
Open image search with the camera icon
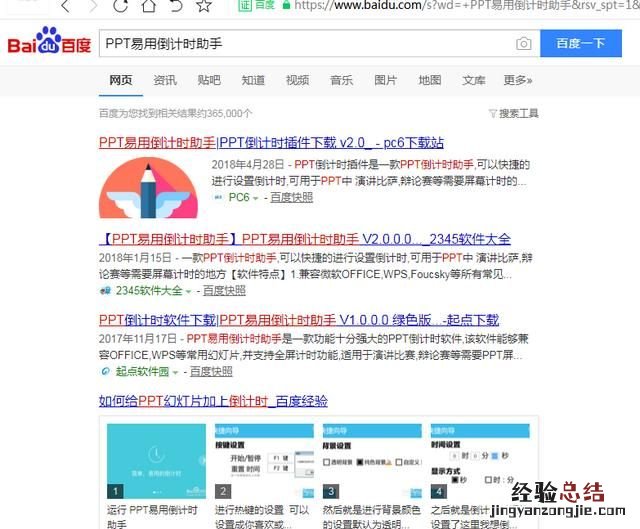pos(524,43)
